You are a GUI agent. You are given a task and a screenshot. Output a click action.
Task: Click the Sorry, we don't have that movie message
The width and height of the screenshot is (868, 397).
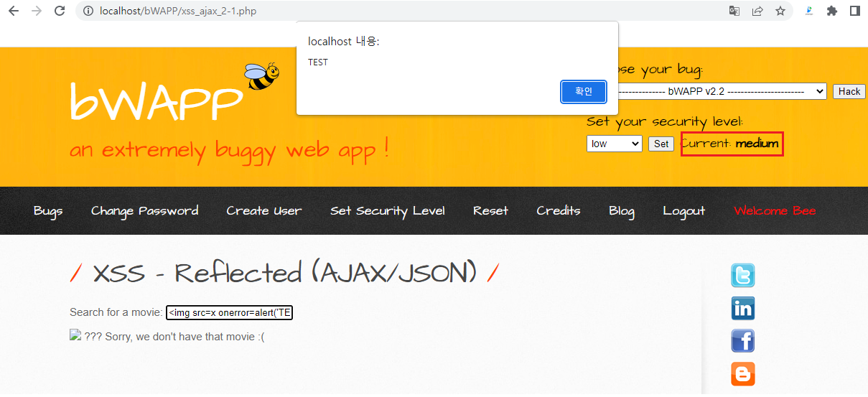pyautogui.click(x=174, y=336)
